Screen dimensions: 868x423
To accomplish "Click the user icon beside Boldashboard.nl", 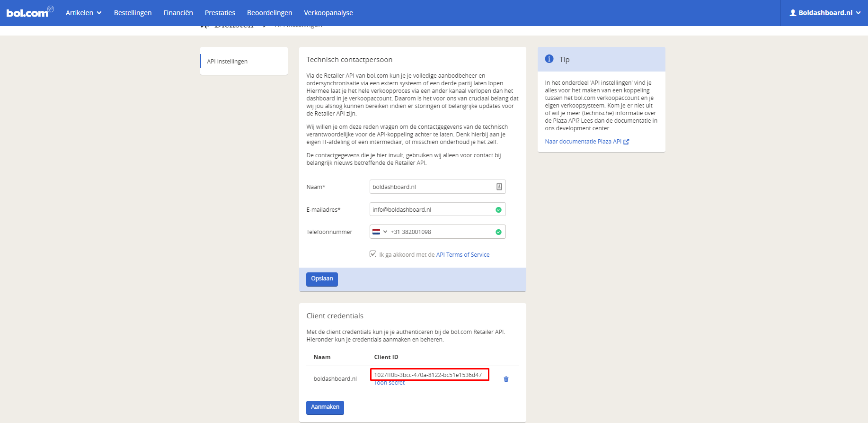I will 793,13.
